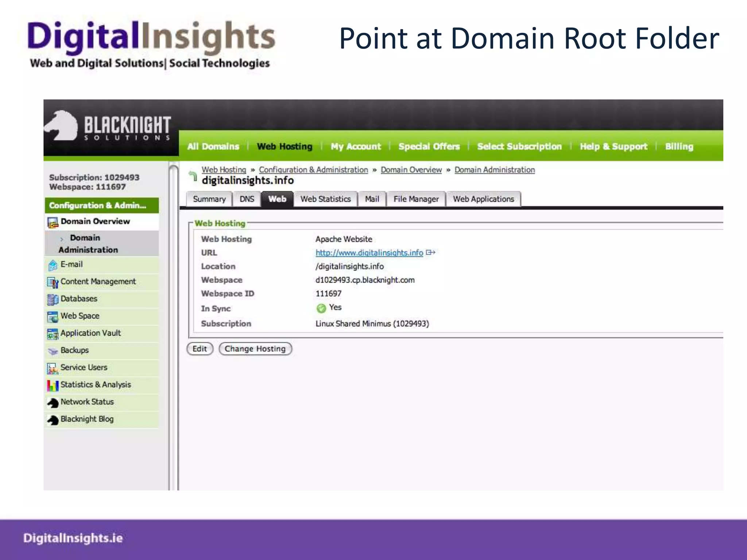Switch to the DNS tab
Image resolution: width=747 pixels, height=560 pixels.
click(x=247, y=199)
